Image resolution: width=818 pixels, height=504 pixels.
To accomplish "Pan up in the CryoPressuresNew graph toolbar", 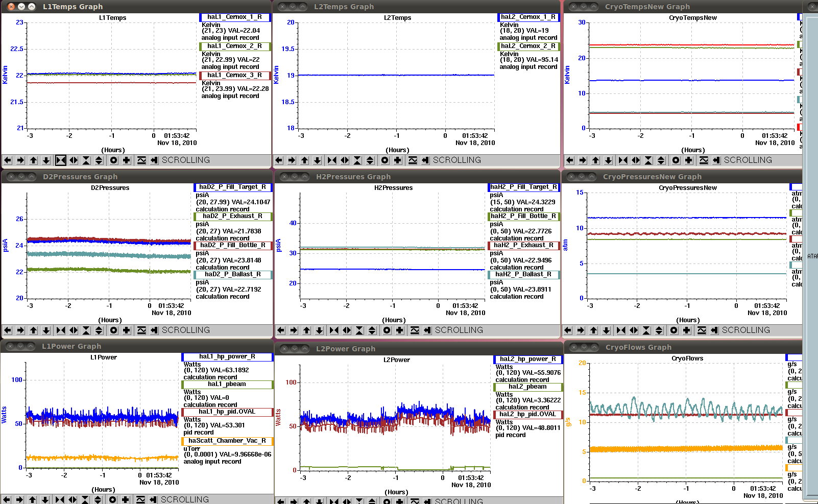I will click(x=593, y=330).
